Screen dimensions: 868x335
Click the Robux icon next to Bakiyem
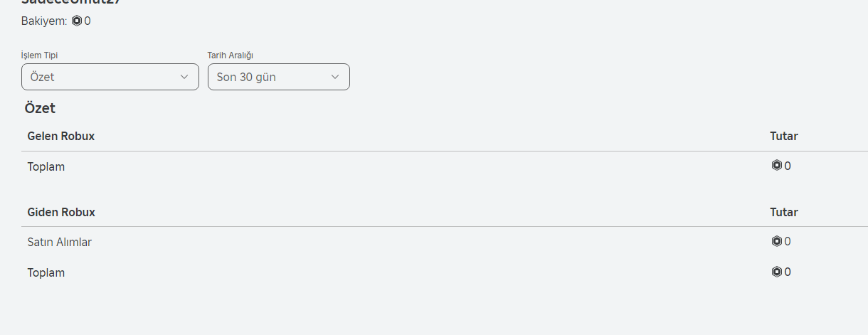[77, 21]
